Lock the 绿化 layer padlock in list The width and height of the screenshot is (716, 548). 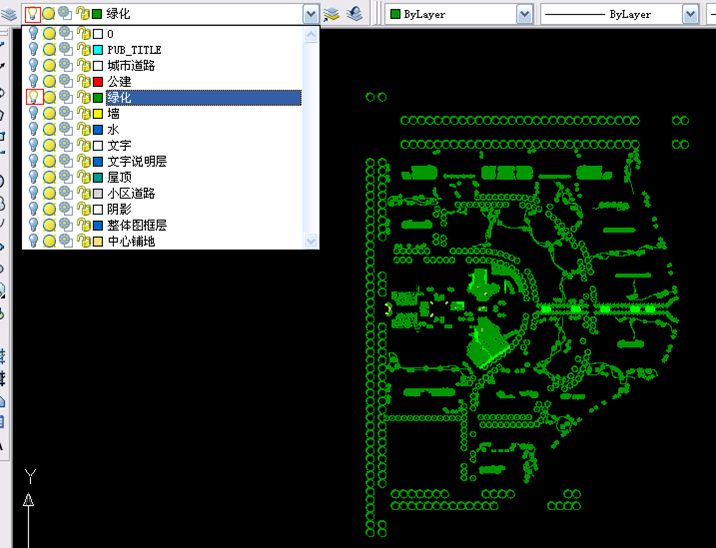(83, 97)
